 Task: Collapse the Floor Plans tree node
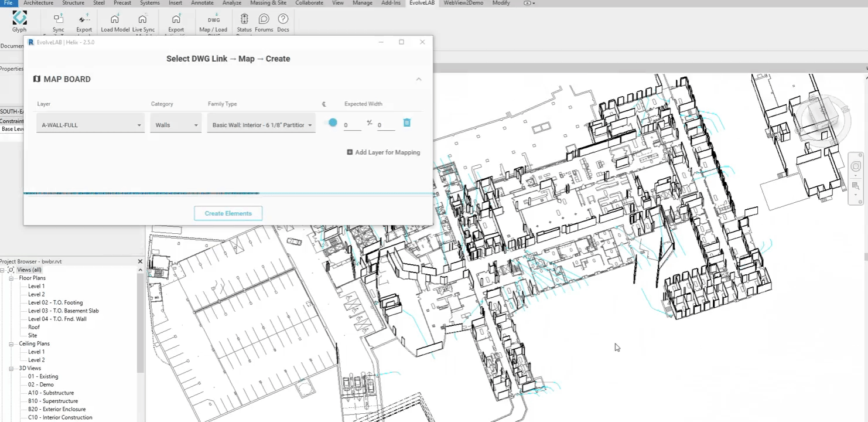click(x=11, y=278)
